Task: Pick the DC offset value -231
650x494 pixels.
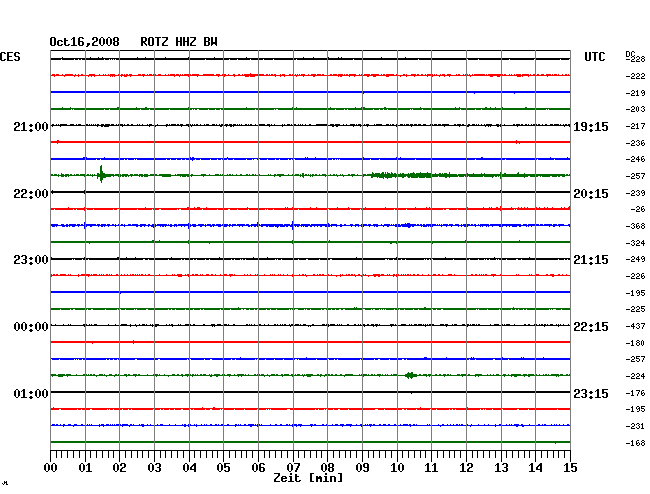Action: click(635, 426)
